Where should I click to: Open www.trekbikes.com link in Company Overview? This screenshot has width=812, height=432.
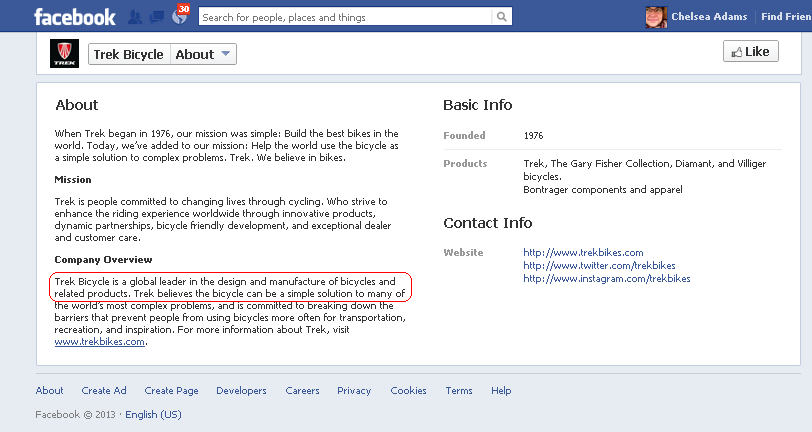coord(99,342)
